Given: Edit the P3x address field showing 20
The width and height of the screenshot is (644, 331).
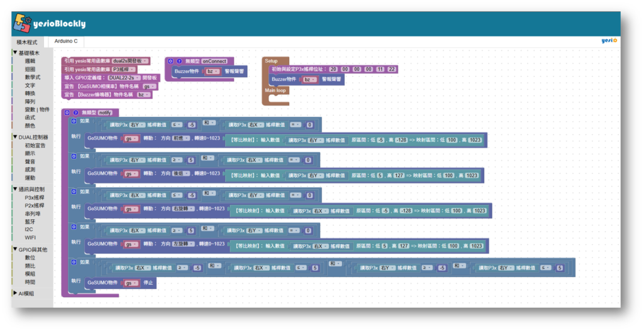Looking at the screenshot, I should [x=333, y=69].
